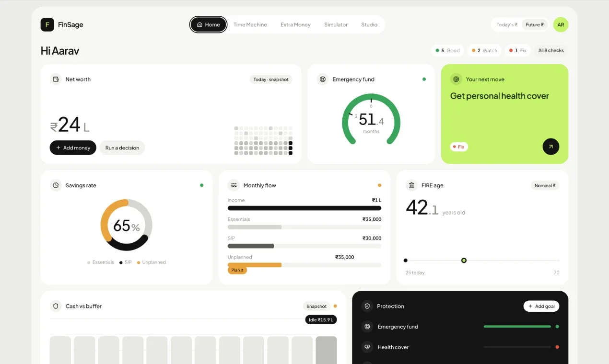Screen dimensions: 609x364
Task: Click the Cash vs buffer shield icon
Action: [x=56, y=306]
